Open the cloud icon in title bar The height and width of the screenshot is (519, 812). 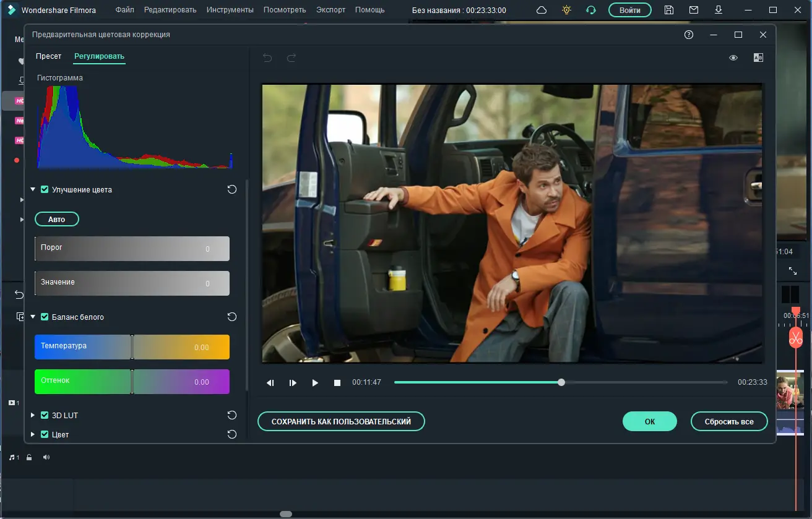[x=542, y=10]
